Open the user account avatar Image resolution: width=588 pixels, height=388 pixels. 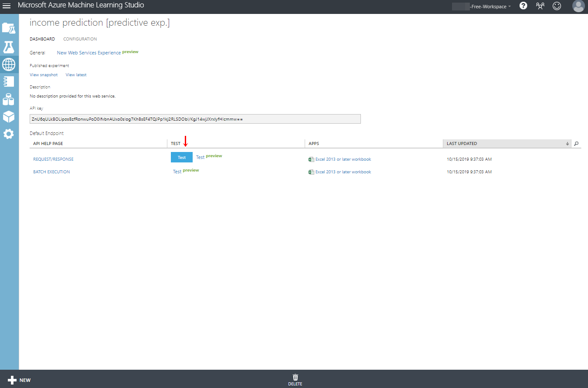pos(578,6)
